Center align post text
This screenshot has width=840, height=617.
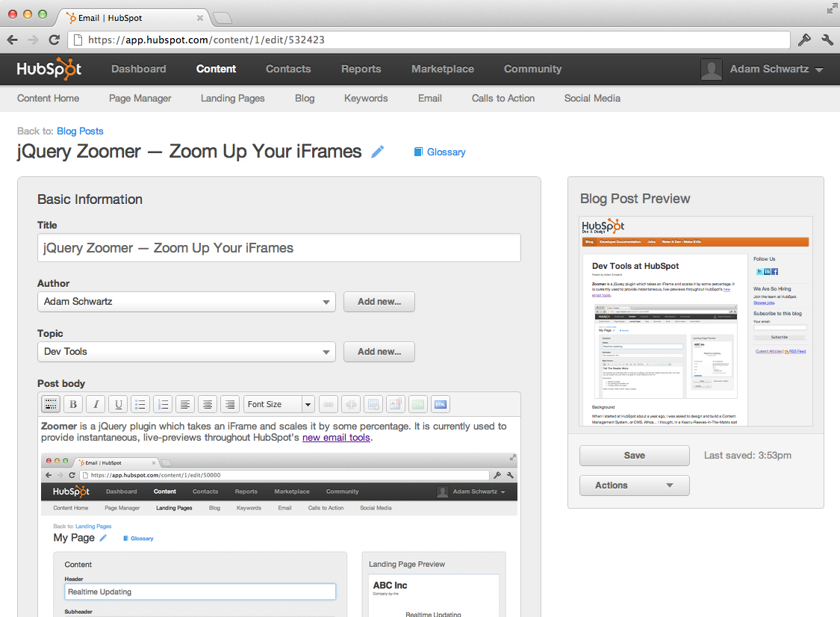208,404
